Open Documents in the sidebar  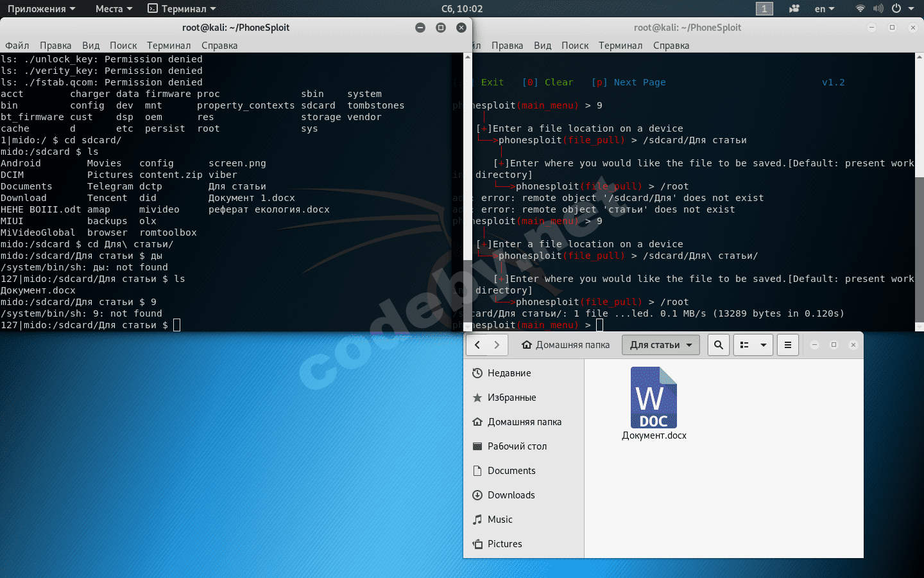(x=524, y=471)
